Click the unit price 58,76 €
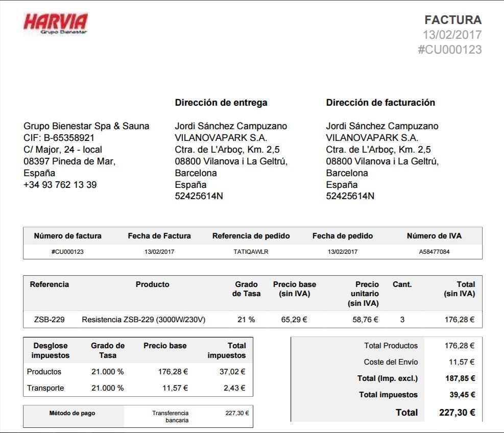This screenshot has height=433, width=504. [x=366, y=320]
